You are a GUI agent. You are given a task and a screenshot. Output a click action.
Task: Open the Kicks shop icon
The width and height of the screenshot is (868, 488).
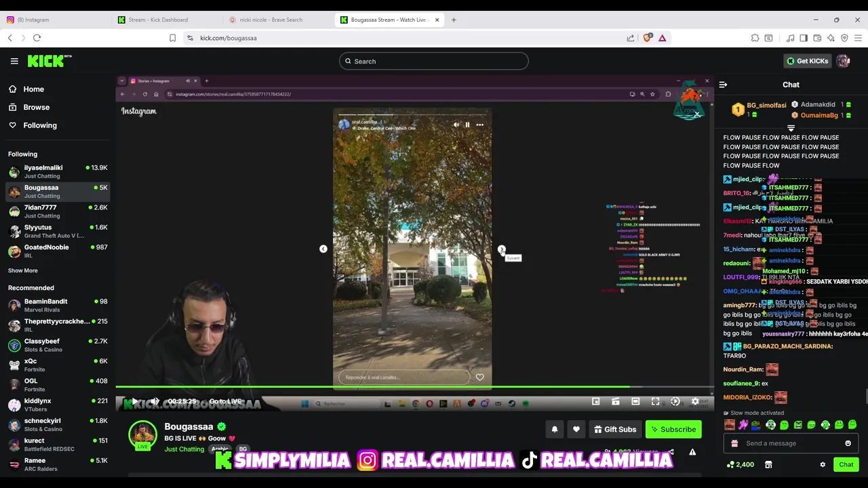click(768, 465)
